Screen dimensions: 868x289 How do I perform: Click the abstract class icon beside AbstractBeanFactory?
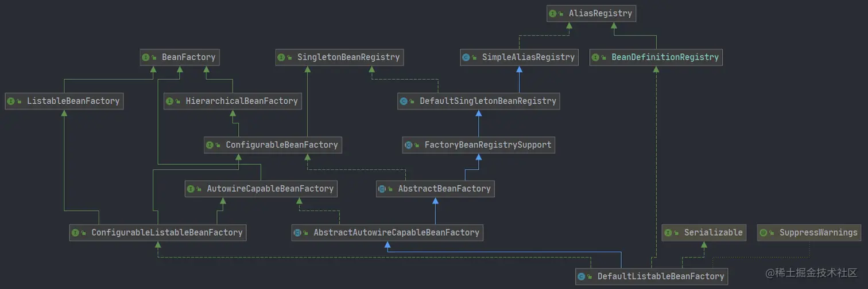(x=382, y=189)
